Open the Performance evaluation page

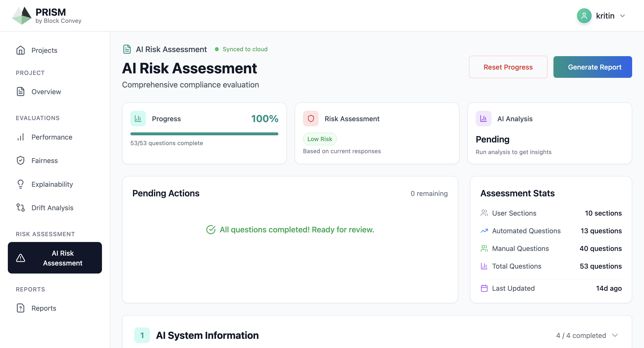point(51,137)
